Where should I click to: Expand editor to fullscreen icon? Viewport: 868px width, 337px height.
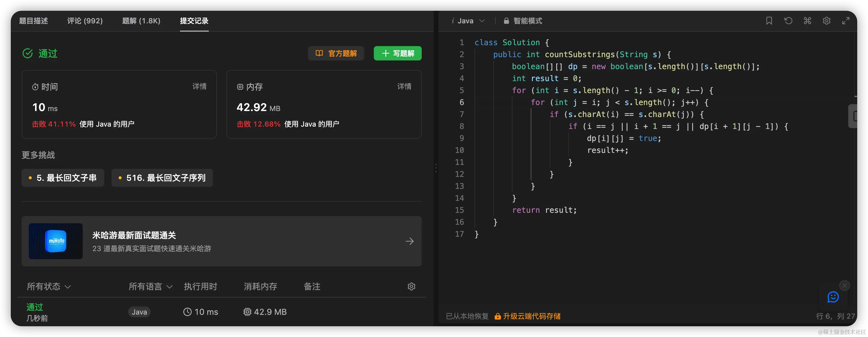click(846, 21)
